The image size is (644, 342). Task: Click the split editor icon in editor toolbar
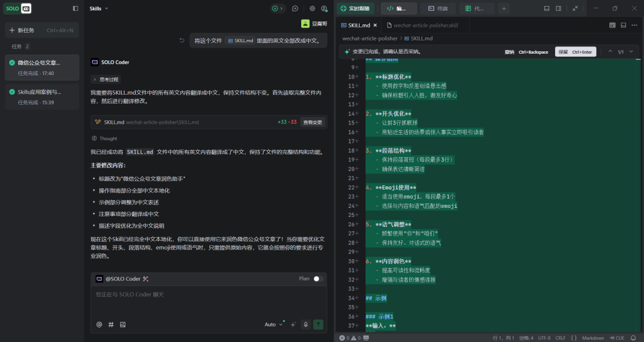(x=624, y=25)
